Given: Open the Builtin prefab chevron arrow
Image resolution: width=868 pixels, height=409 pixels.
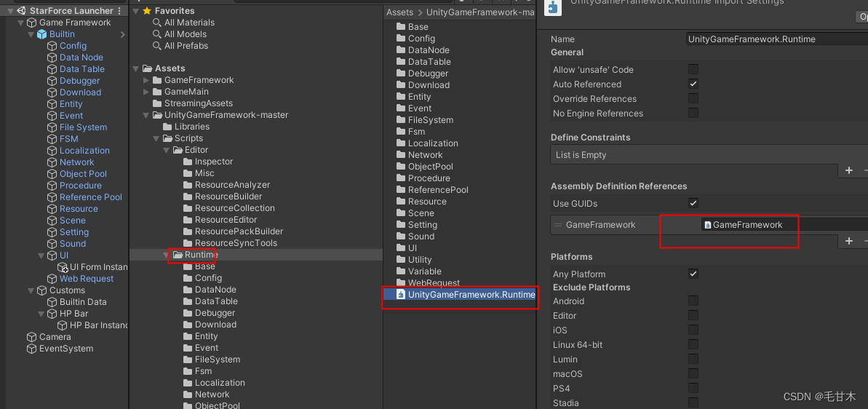Looking at the screenshot, I should tap(122, 34).
